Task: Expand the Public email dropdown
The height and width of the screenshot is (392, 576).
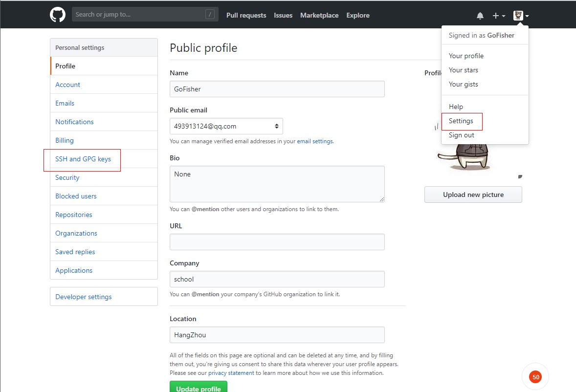Action: (226, 126)
